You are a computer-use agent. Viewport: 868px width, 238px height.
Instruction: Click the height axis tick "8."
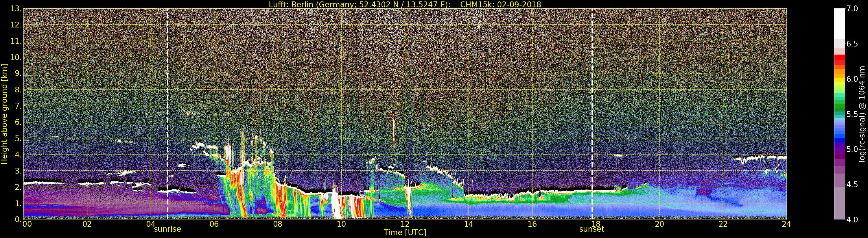click(18, 90)
